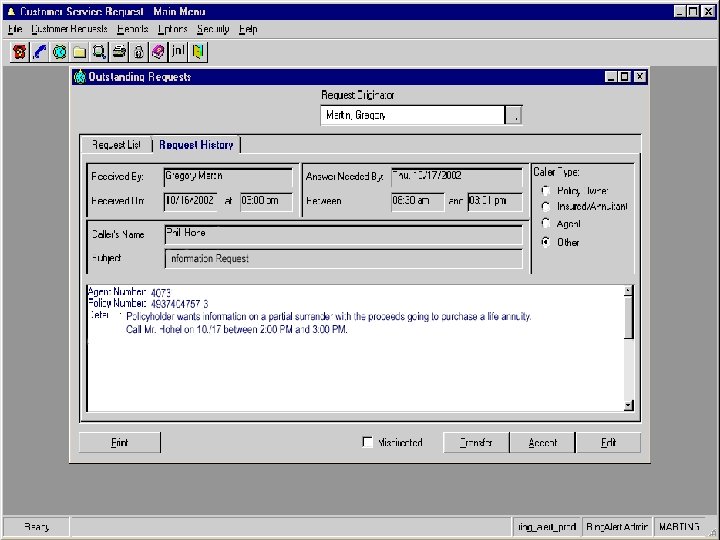Click the yellow folder toolbar icon
The image size is (720, 540).
(79, 52)
